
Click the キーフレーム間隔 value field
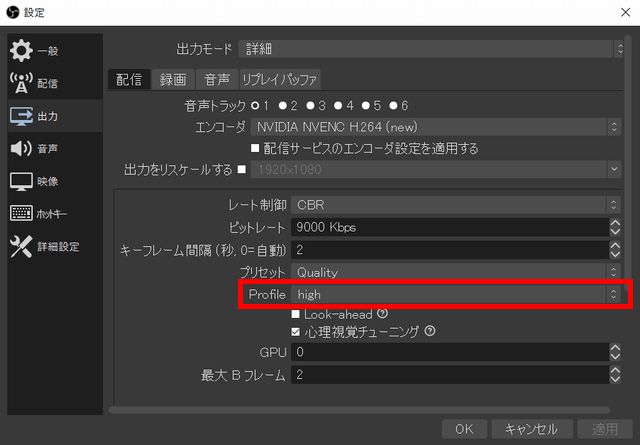pyautogui.click(x=450, y=249)
